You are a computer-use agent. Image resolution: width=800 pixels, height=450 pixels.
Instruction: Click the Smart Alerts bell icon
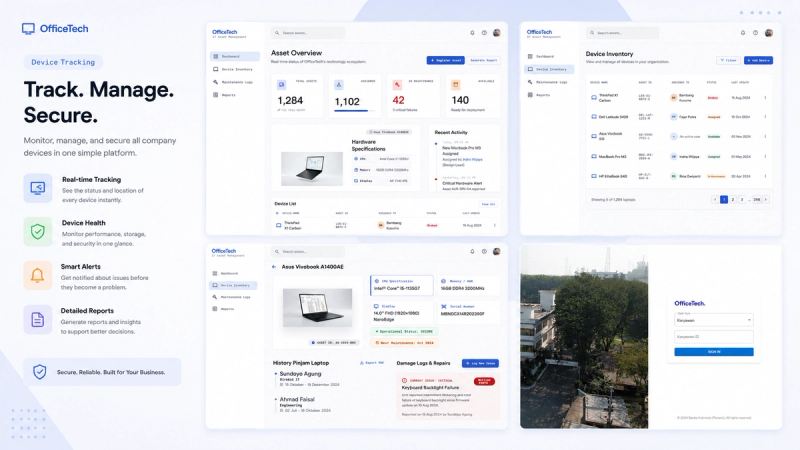pyautogui.click(x=38, y=276)
